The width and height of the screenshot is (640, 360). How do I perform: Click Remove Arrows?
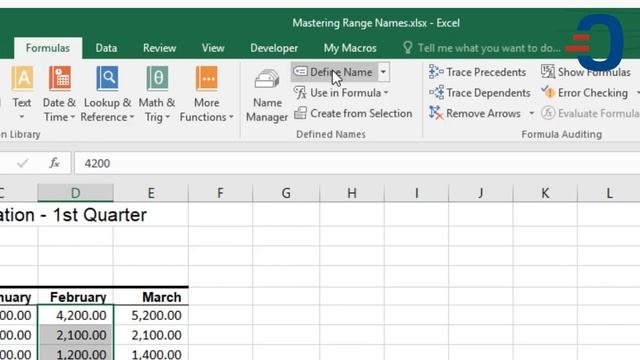click(x=475, y=113)
